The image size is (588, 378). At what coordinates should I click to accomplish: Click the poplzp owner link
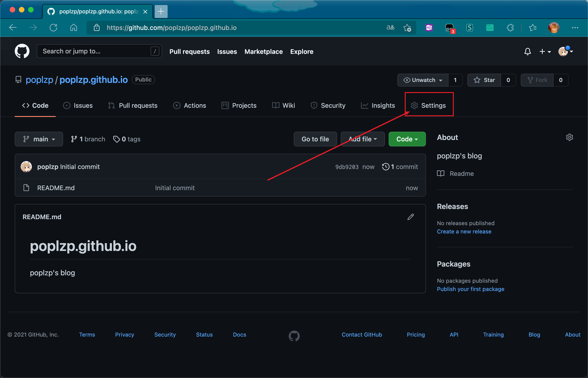click(x=39, y=80)
